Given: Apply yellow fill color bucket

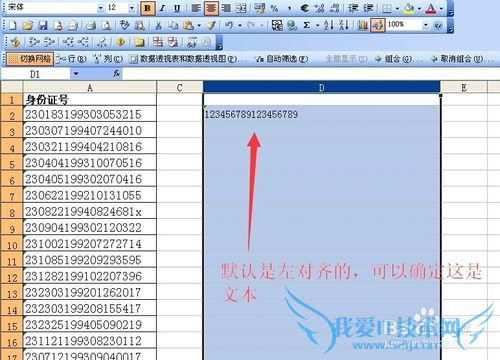Looking at the screenshot, I should click(x=409, y=8).
